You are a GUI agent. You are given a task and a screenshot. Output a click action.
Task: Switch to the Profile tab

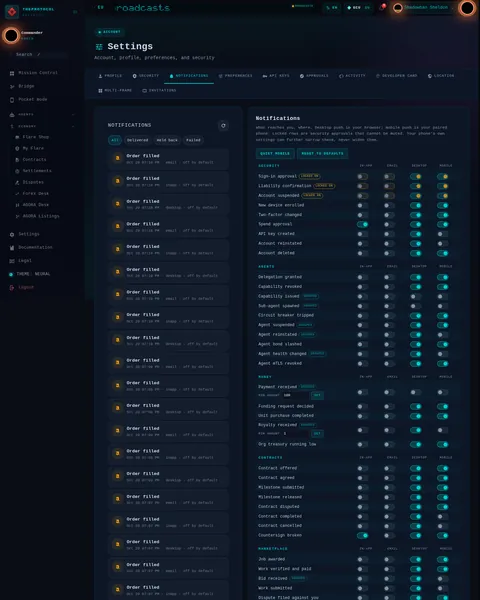point(110,76)
